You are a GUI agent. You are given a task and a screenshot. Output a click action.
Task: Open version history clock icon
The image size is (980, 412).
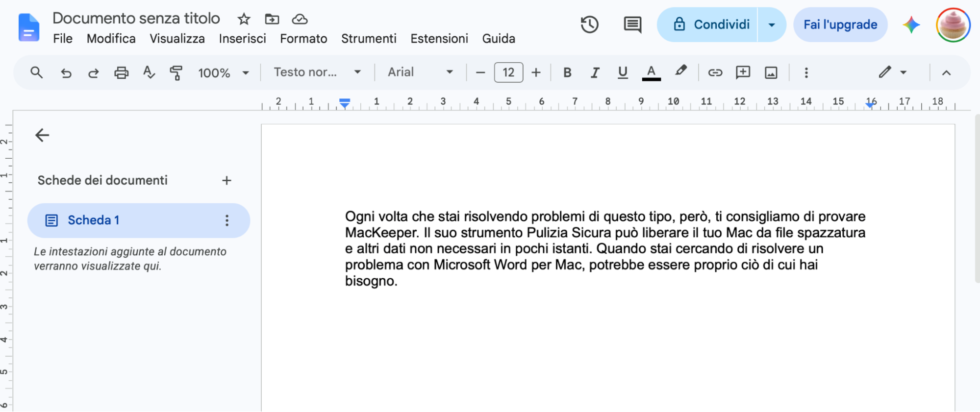pos(589,24)
